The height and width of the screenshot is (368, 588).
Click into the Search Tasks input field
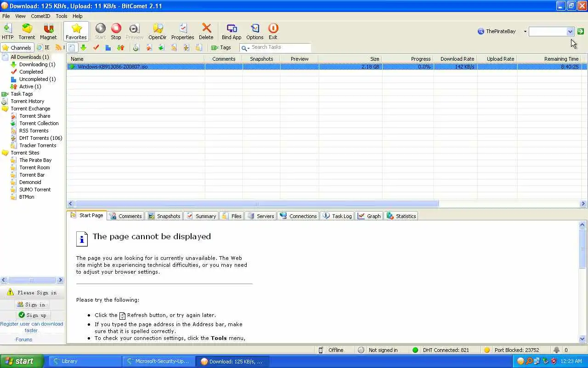tap(280, 47)
